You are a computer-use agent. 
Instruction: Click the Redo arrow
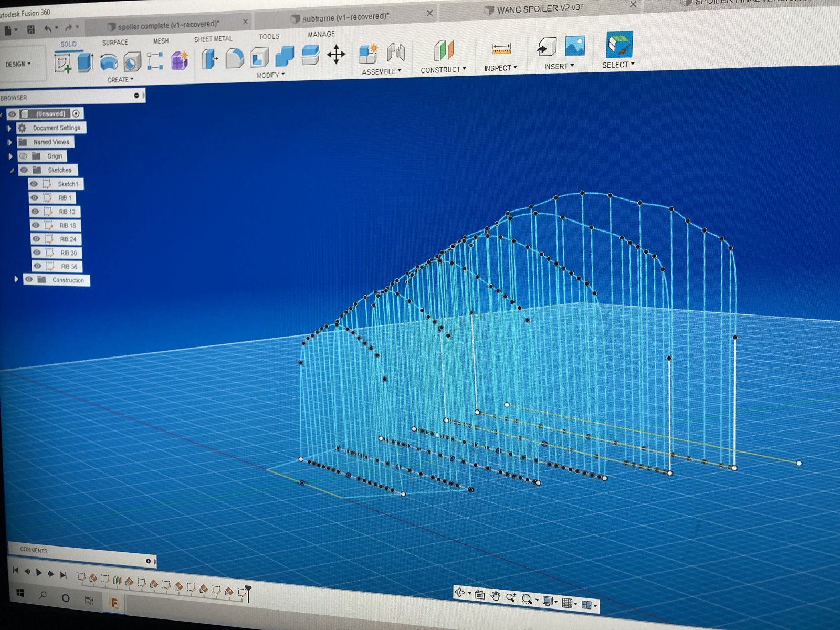(68, 28)
